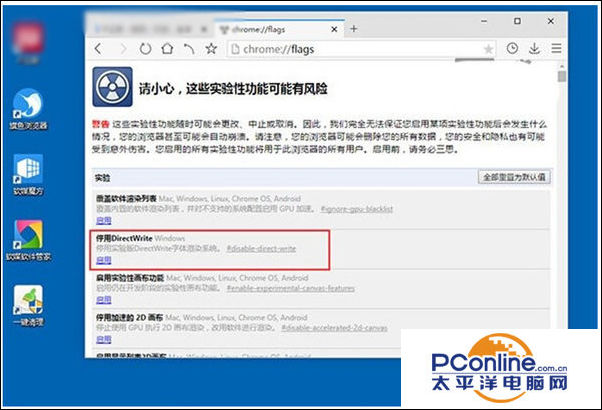Open the downloads arrow icon
The width and height of the screenshot is (602, 410).
(x=534, y=49)
